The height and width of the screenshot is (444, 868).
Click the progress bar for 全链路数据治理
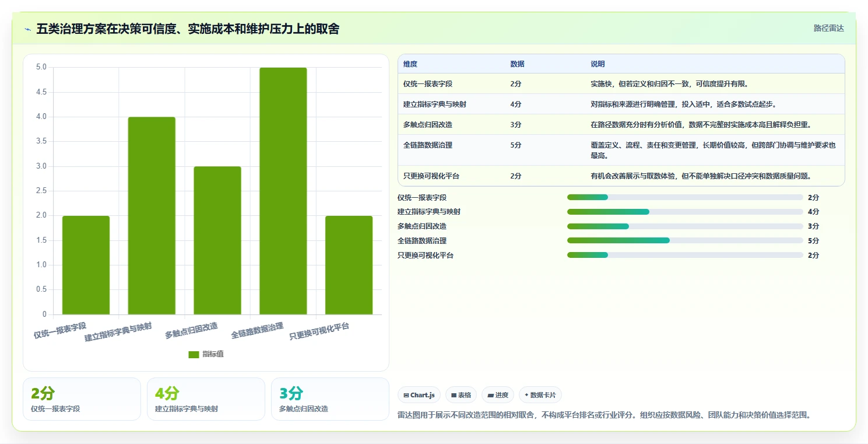pyautogui.click(x=685, y=240)
